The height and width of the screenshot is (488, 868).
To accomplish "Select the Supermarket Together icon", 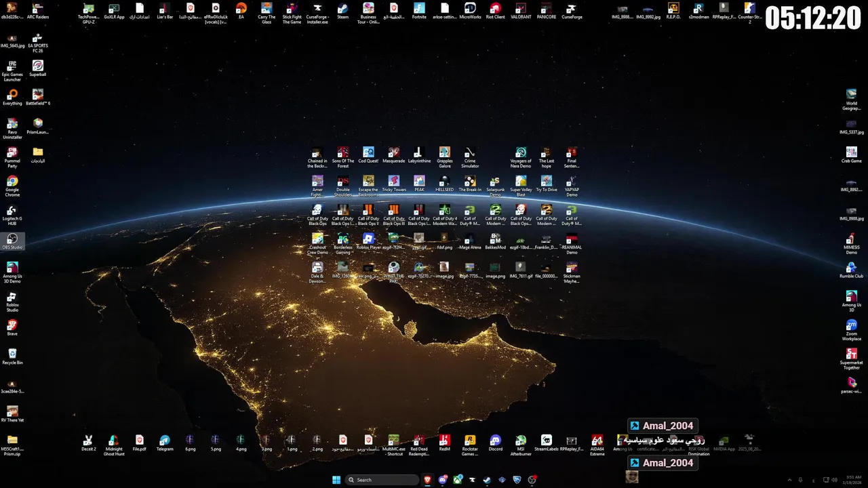I will pos(852,359).
